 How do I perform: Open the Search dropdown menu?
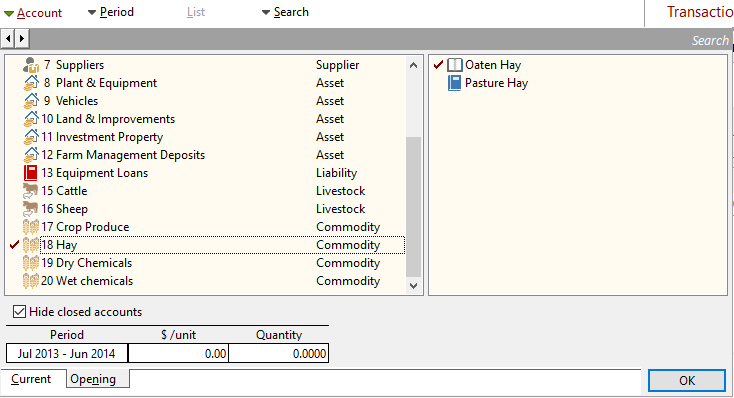pyautogui.click(x=285, y=12)
